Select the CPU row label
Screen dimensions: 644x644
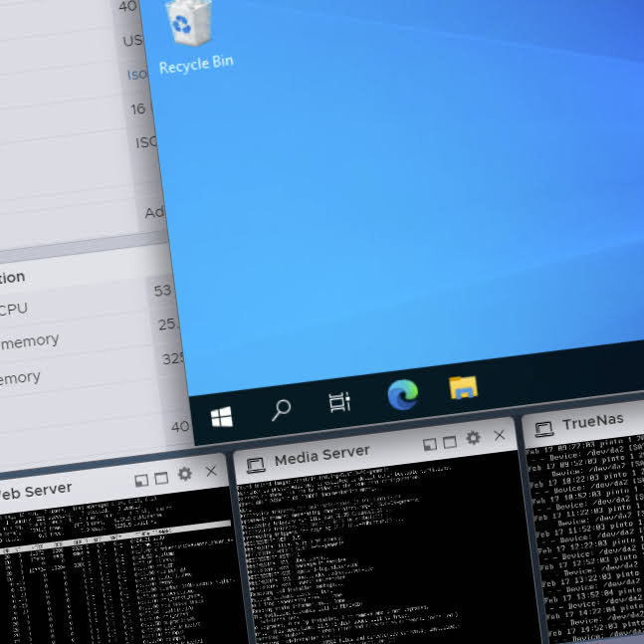pos(13,310)
